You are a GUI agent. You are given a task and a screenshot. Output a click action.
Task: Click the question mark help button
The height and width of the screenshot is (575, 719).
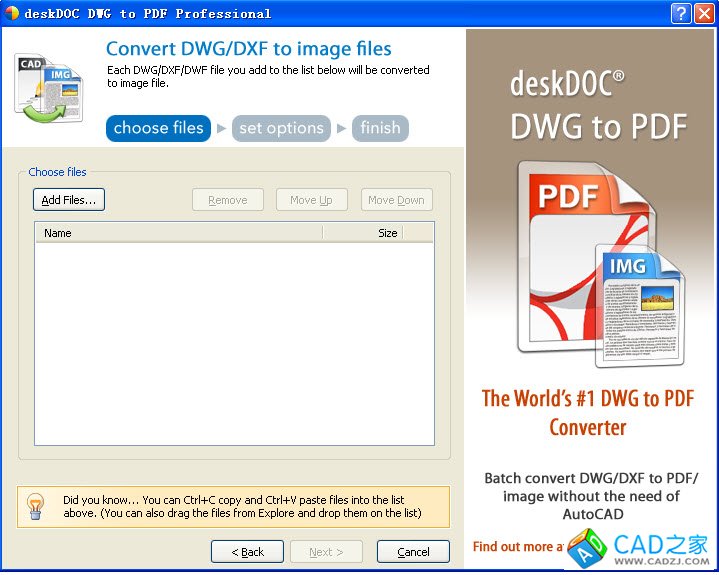681,13
